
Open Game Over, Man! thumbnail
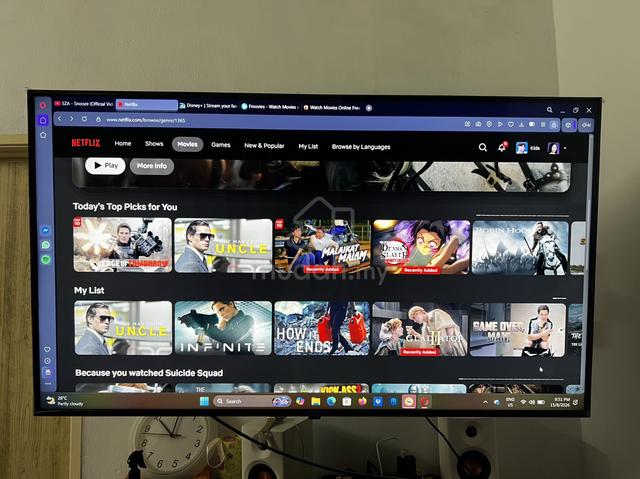518,330
